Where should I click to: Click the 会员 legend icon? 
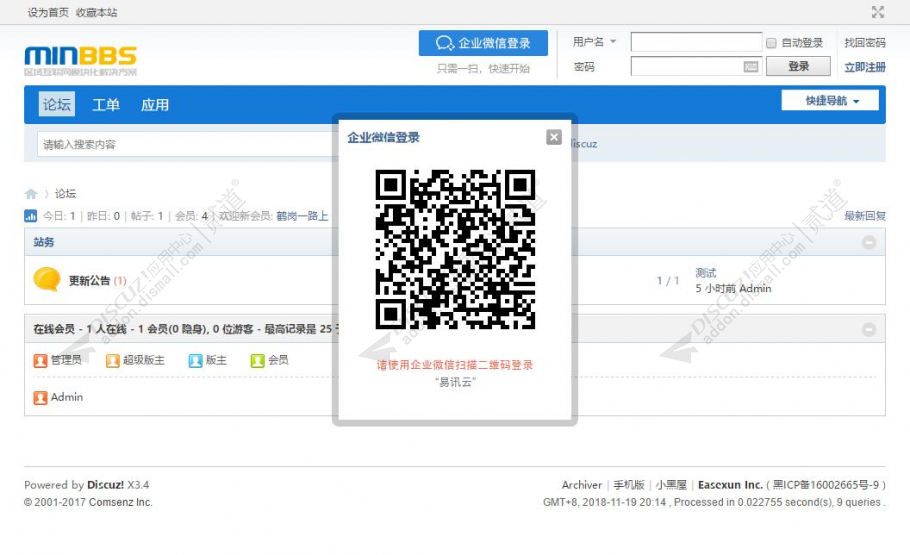point(257,361)
